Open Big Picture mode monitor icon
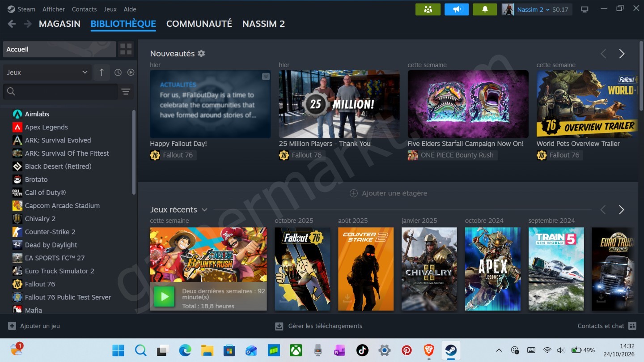 tap(585, 9)
